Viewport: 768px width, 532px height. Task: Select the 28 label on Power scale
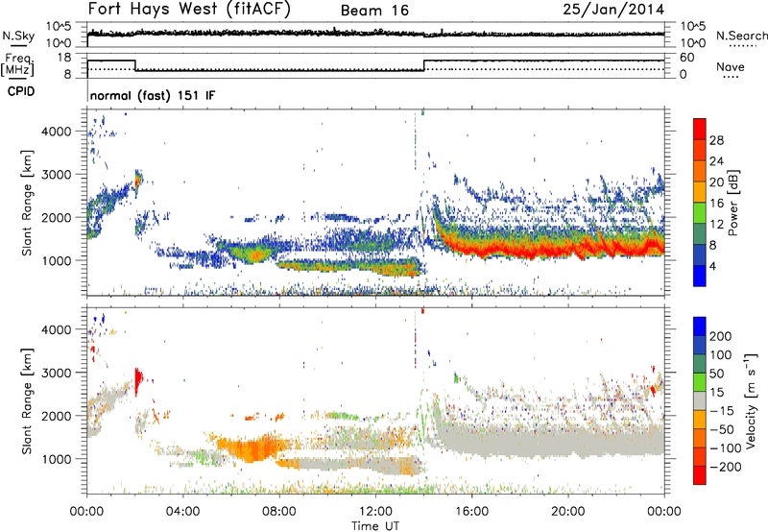pos(716,140)
